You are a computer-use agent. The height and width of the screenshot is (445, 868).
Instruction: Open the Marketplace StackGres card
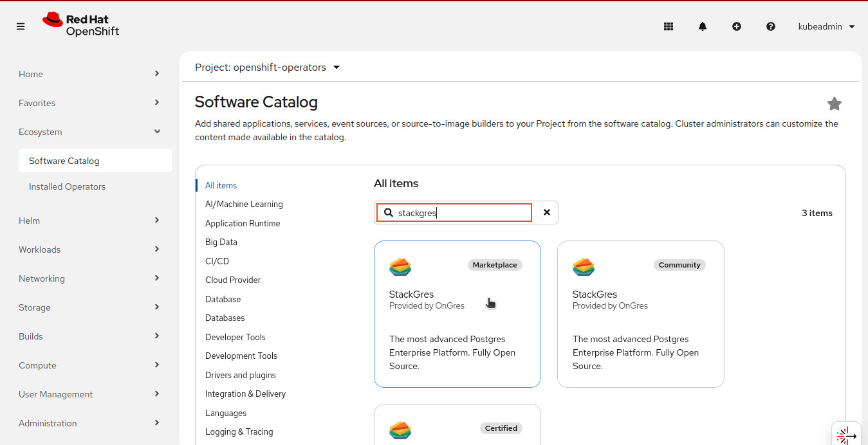click(x=457, y=314)
